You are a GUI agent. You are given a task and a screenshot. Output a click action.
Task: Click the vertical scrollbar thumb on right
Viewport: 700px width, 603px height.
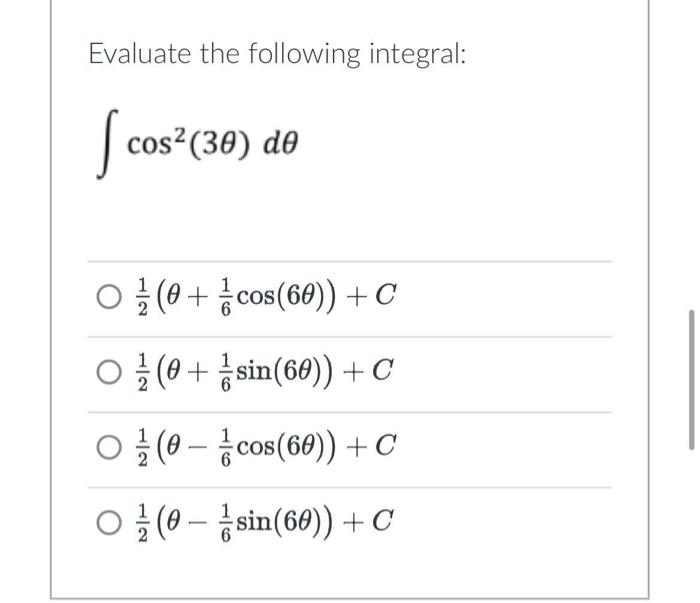point(692,379)
